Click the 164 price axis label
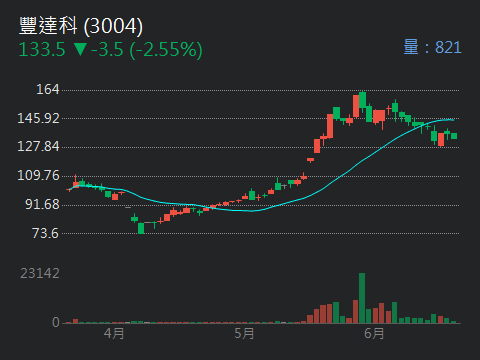 48,89
